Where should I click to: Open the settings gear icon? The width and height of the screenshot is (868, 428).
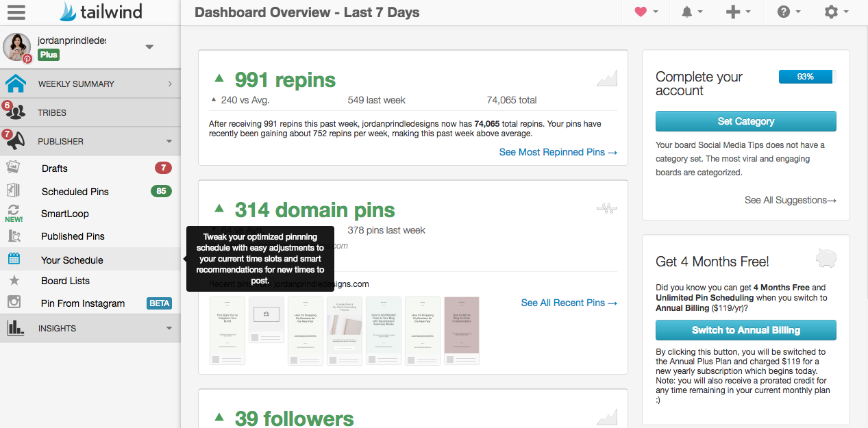(x=831, y=12)
